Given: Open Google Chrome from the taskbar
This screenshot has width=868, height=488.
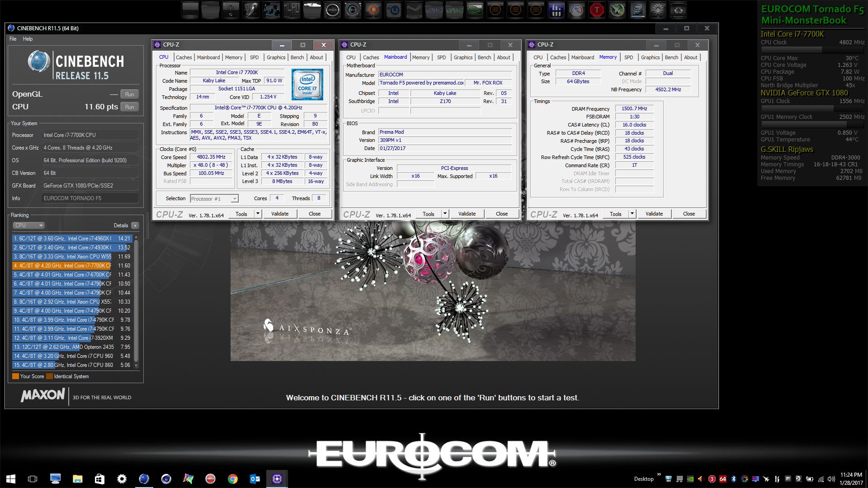Looking at the screenshot, I should click(232, 479).
